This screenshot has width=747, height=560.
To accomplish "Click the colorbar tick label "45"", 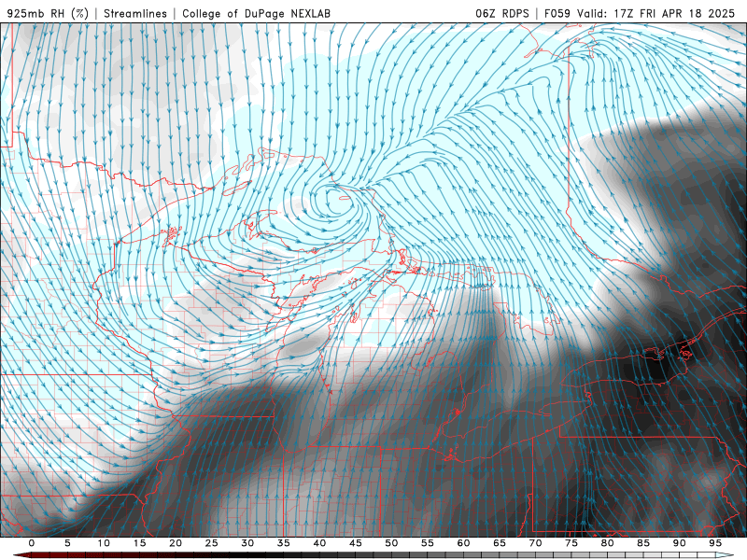I will click(356, 543).
